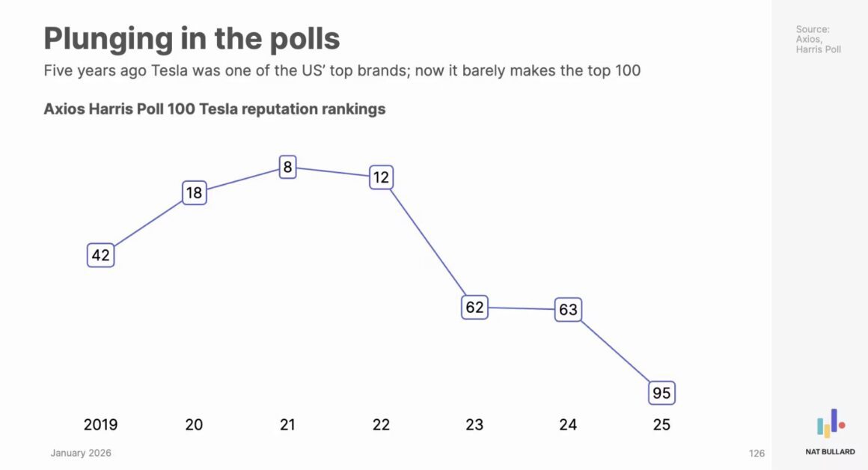This screenshot has width=868, height=470.
Task: Click the 2019 x-axis label
Action: tap(100, 425)
